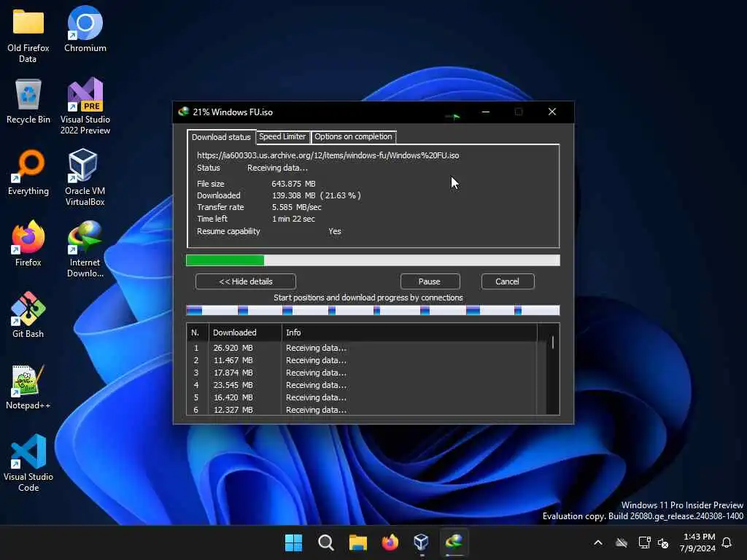747x560 pixels.
Task: Open the notifications bell icon
Action: coord(727,542)
